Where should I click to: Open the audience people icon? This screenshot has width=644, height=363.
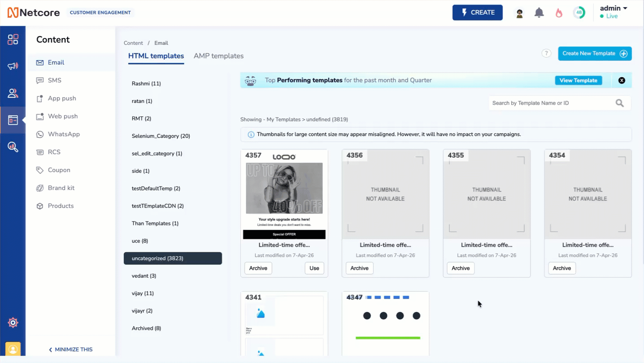[13, 93]
